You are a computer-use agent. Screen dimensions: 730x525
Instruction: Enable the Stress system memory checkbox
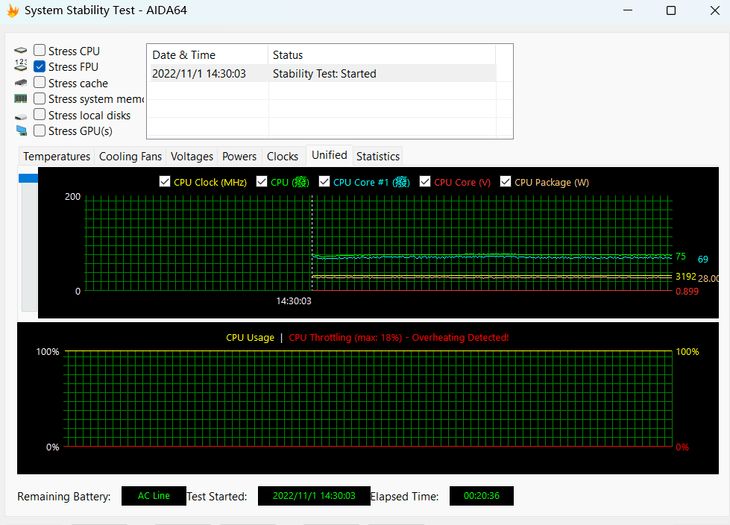pyautogui.click(x=40, y=99)
